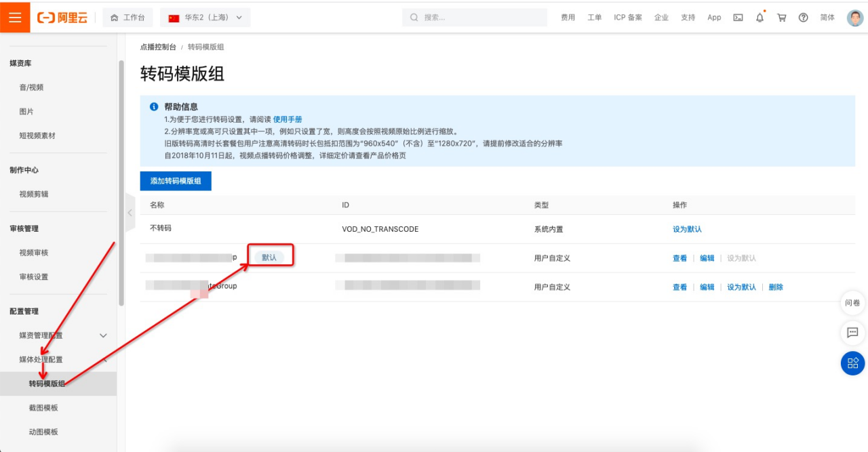Click 查看 in the Group template row
Viewport: 868px width, 452px height.
tap(679, 287)
